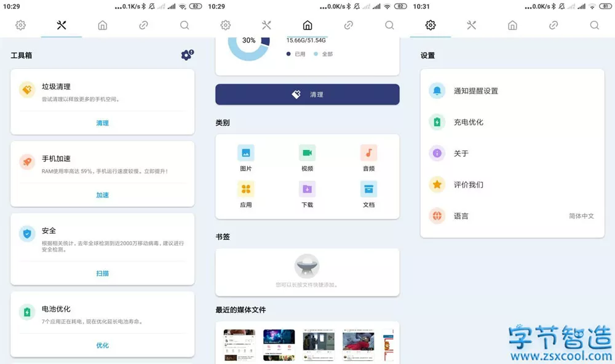Image resolution: width=615 pixels, height=364 pixels.
Task: Select the 文档 category icon
Action: tap(368, 189)
